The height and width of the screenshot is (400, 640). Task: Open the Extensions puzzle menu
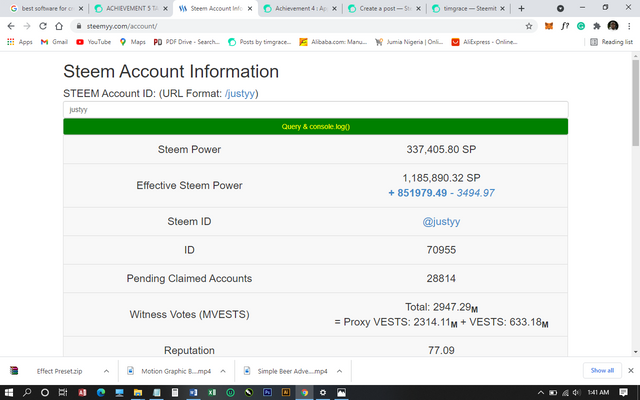(x=597, y=26)
